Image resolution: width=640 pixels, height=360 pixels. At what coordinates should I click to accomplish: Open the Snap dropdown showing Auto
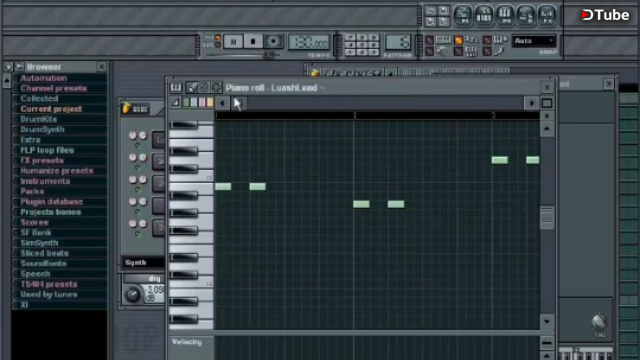[x=533, y=41]
